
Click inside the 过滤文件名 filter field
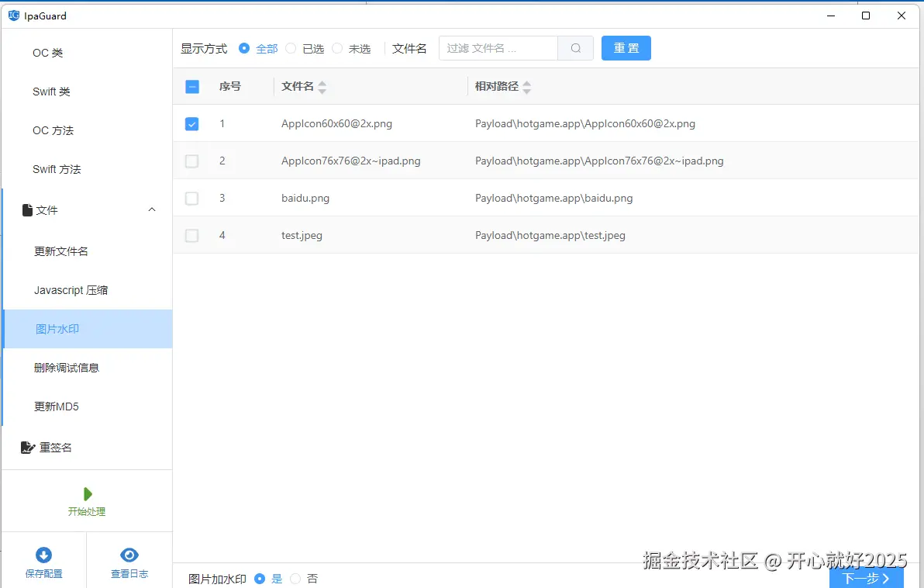point(496,47)
